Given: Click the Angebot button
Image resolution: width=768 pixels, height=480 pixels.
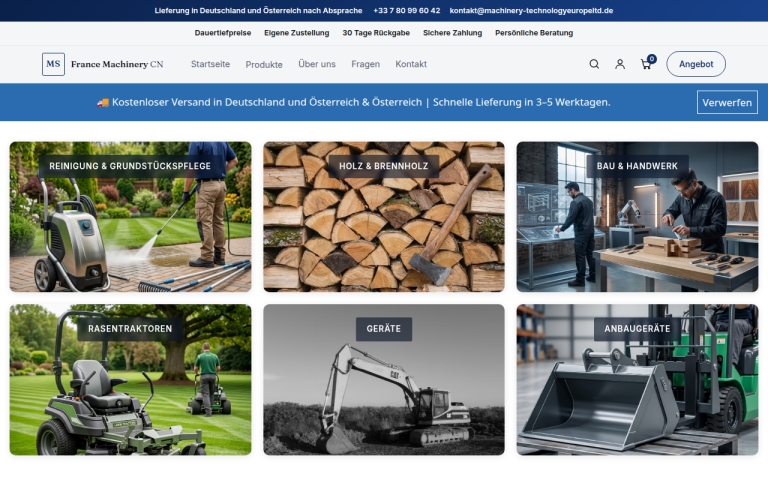Looking at the screenshot, I should pyautogui.click(x=696, y=64).
